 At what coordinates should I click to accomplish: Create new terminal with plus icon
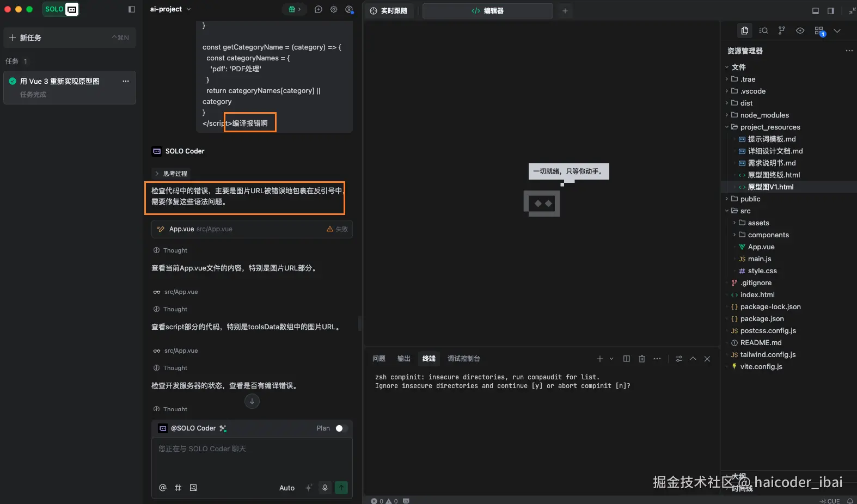click(599, 359)
